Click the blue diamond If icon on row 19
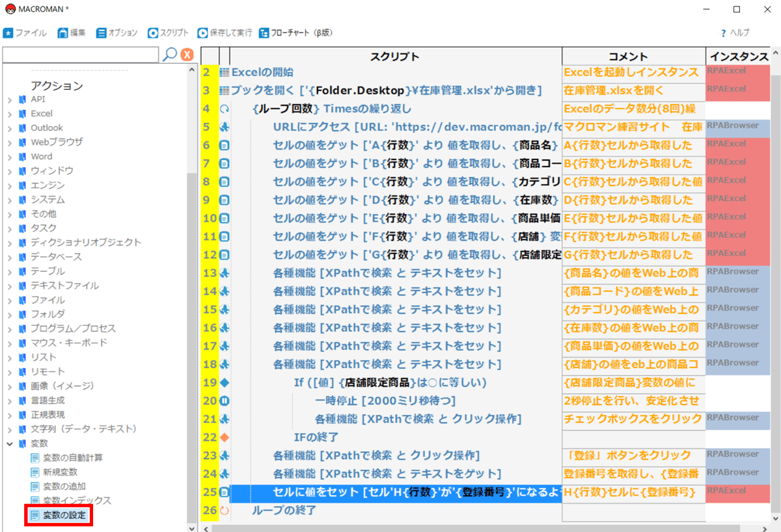The image size is (781, 532). click(225, 382)
